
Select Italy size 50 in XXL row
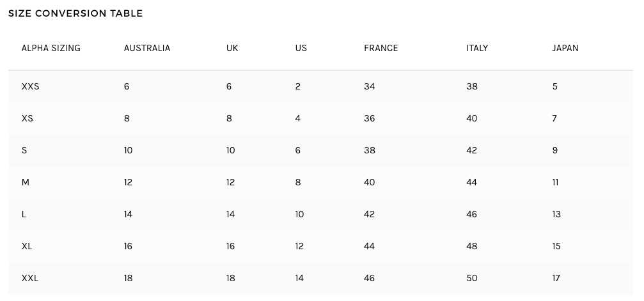click(x=472, y=278)
